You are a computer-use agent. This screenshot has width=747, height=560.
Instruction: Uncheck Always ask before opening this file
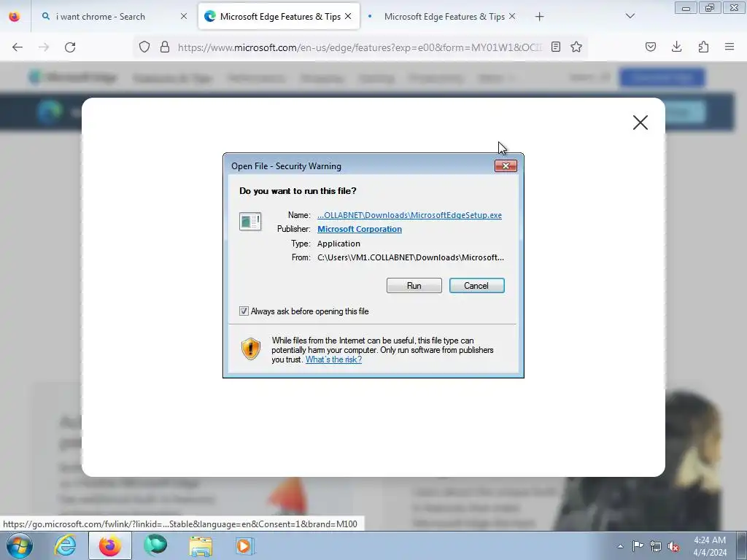point(244,311)
